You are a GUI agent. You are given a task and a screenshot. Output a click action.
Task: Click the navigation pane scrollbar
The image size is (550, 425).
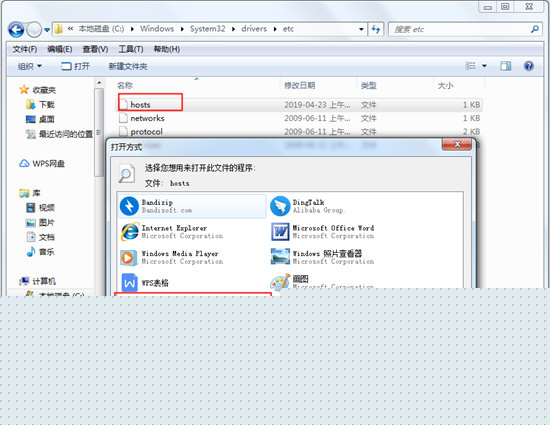(x=99, y=132)
